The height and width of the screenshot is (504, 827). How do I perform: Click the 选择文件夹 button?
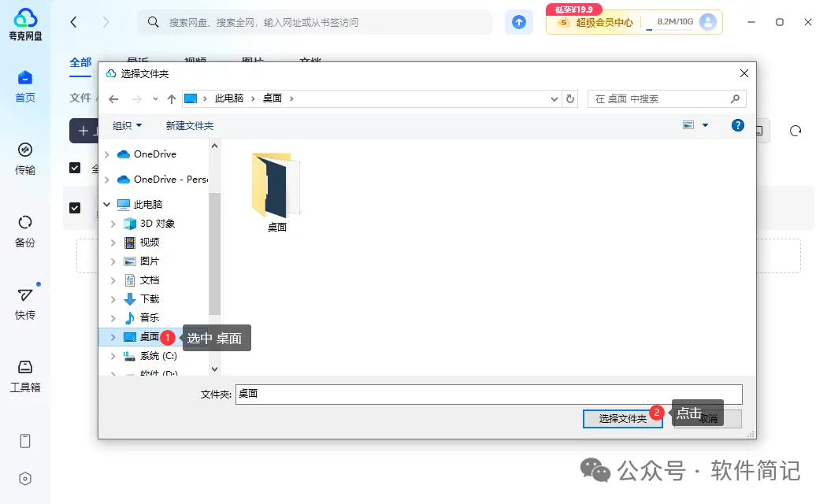pyautogui.click(x=622, y=419)
